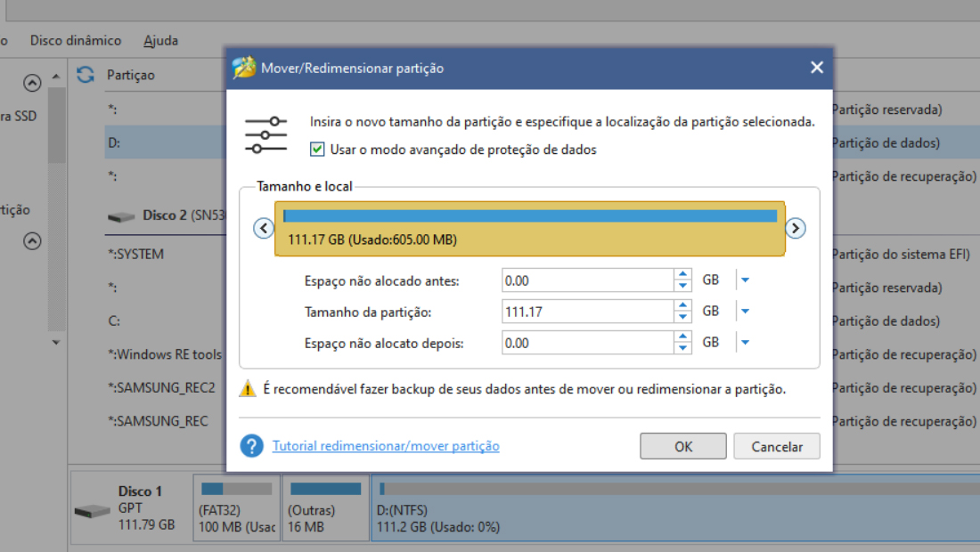
Task: Click the refresh icon beside Partição header
Action: [86, 75]
